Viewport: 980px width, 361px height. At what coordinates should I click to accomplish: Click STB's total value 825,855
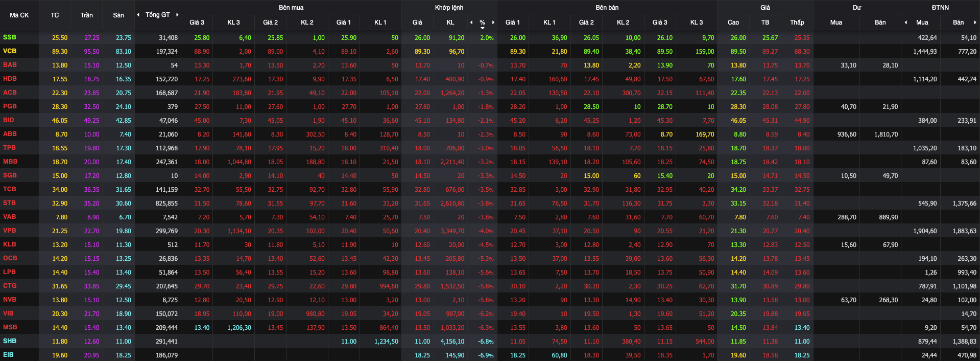(x=166, y=204)
